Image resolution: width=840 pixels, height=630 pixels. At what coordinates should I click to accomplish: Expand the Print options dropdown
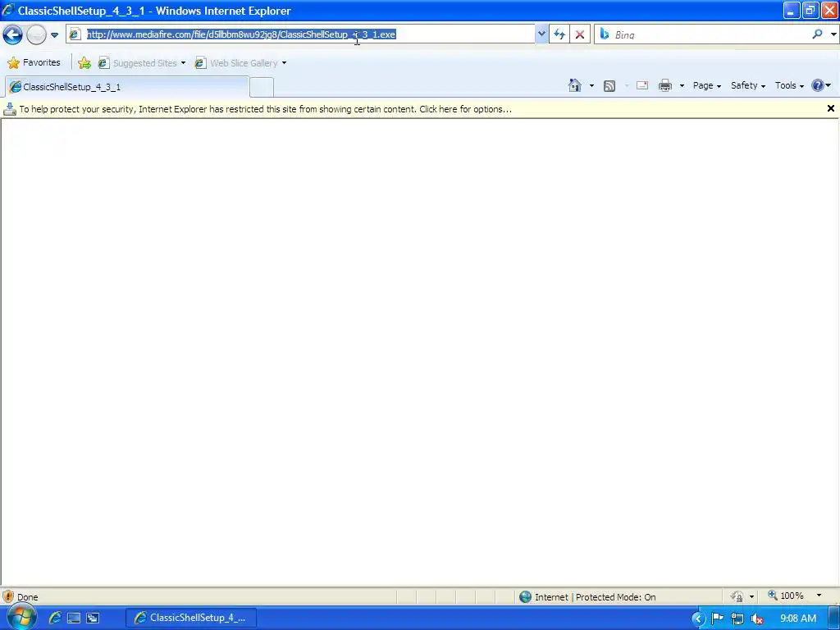682,85
